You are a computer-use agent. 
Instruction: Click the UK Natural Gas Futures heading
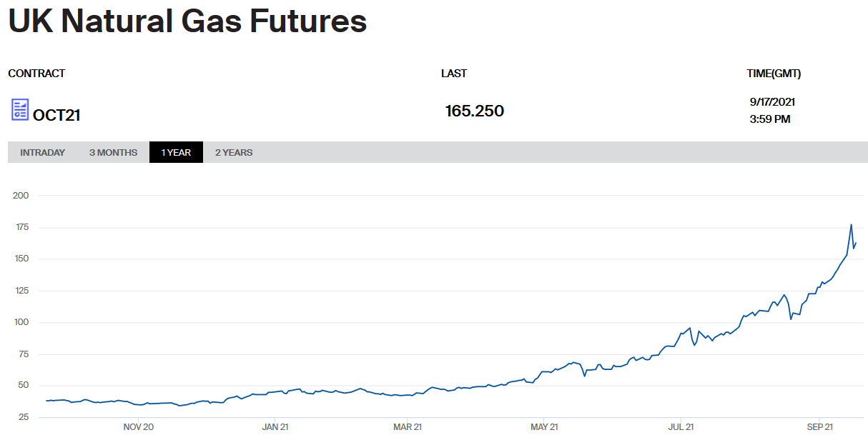187,21
